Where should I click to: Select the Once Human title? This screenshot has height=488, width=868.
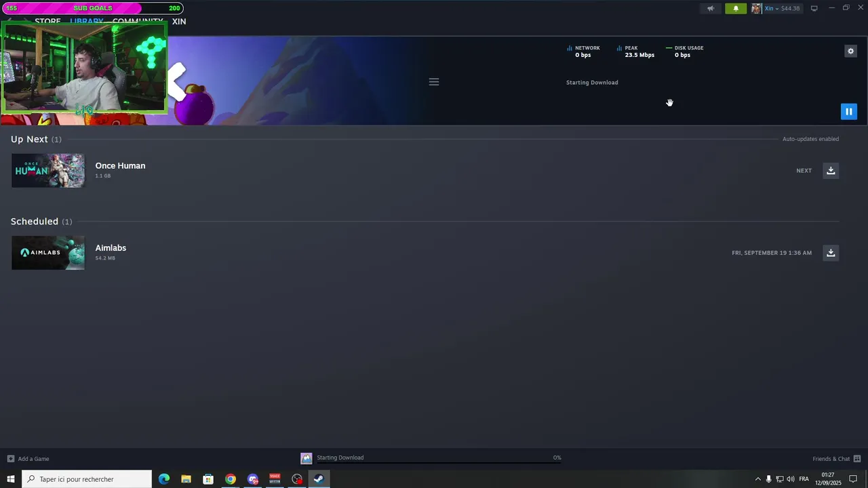point(120,165)
